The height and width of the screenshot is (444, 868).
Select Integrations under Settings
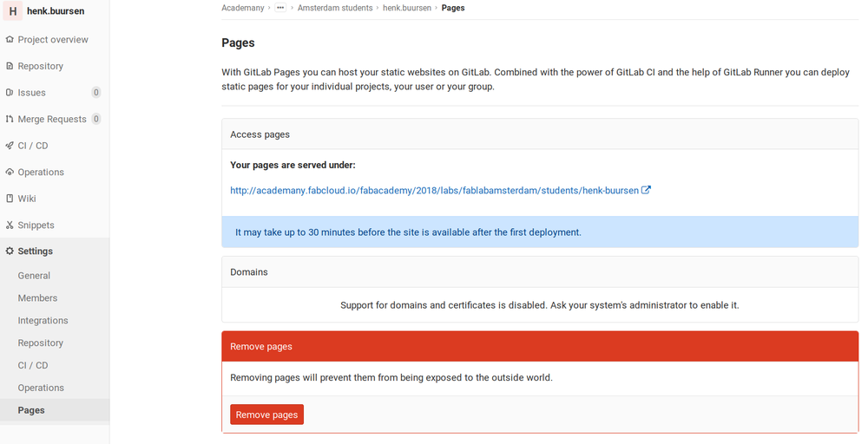(43, 321)
